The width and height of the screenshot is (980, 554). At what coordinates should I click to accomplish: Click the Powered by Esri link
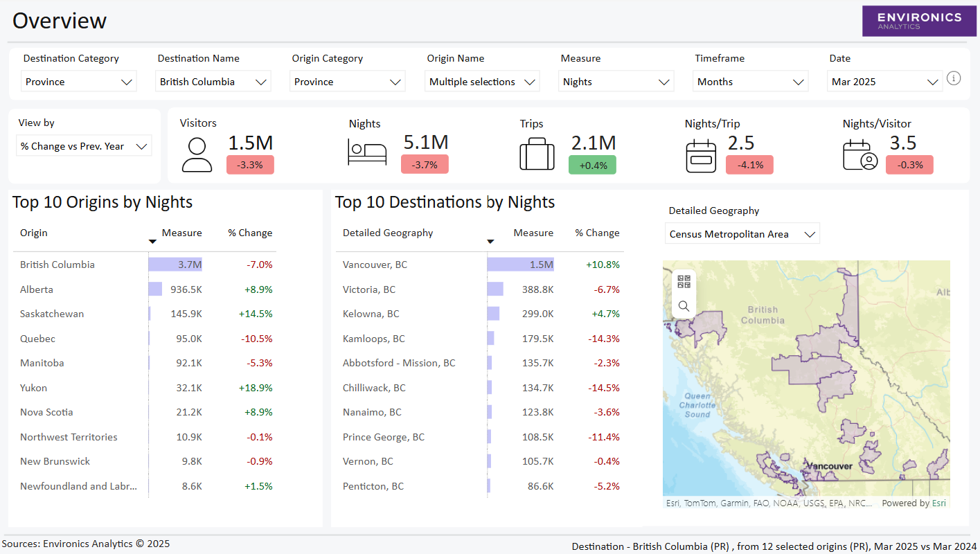click(x=939, y=503)
